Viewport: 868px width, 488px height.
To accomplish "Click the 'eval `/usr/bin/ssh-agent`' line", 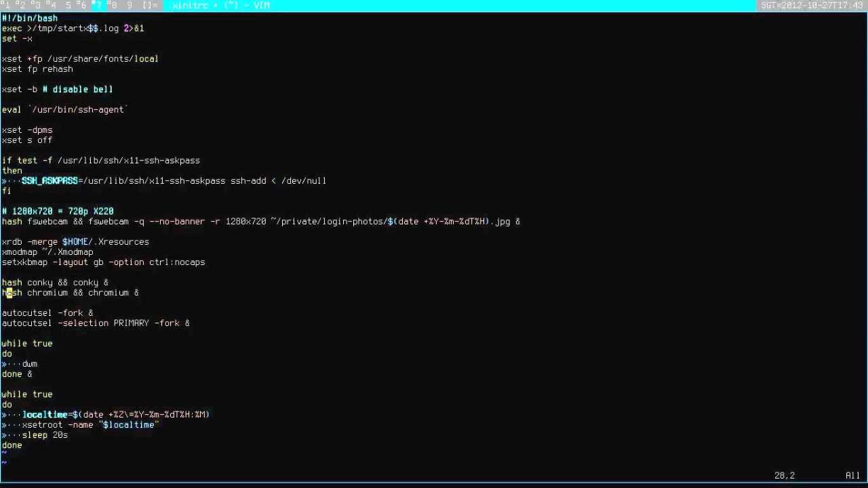I will [x=65, y=109].
